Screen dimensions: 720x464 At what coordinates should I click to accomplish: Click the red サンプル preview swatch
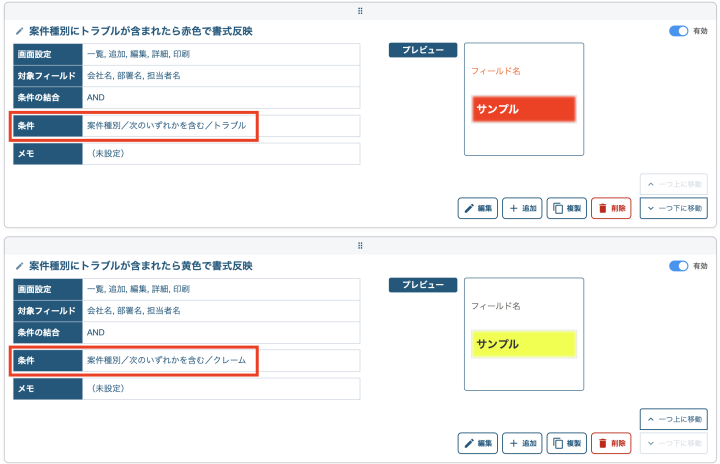click(524, 109)
